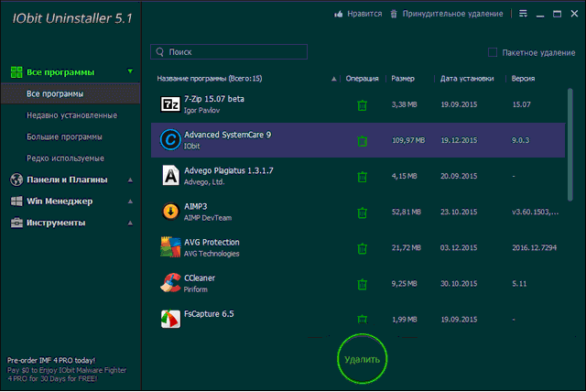
Task: Sort by the Размер column header
Action: 403,79
